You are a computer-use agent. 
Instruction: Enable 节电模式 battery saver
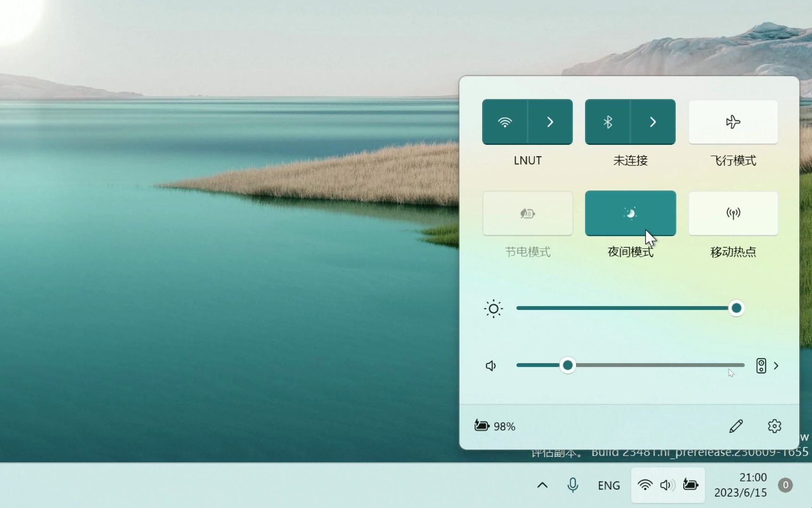coord(527,213)
